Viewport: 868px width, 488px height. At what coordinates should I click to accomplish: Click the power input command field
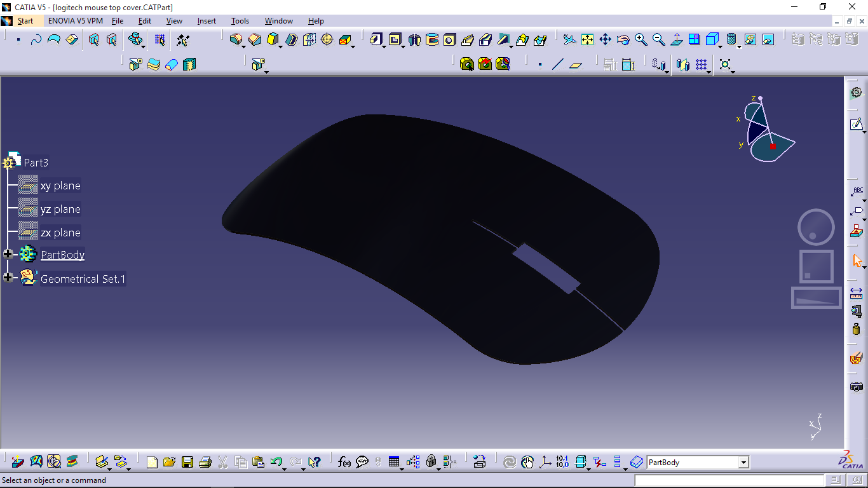click(x=729, y=480)
